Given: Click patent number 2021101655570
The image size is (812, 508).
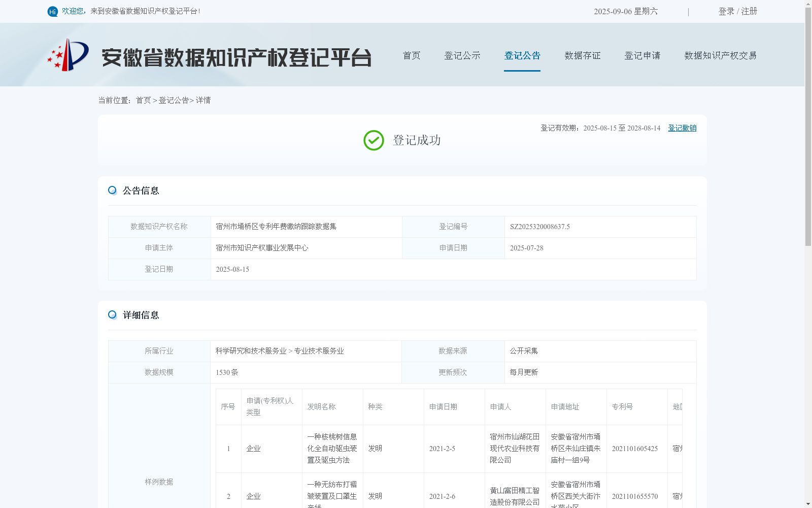Looking at the screenshot, I should [x=635, y=496].
